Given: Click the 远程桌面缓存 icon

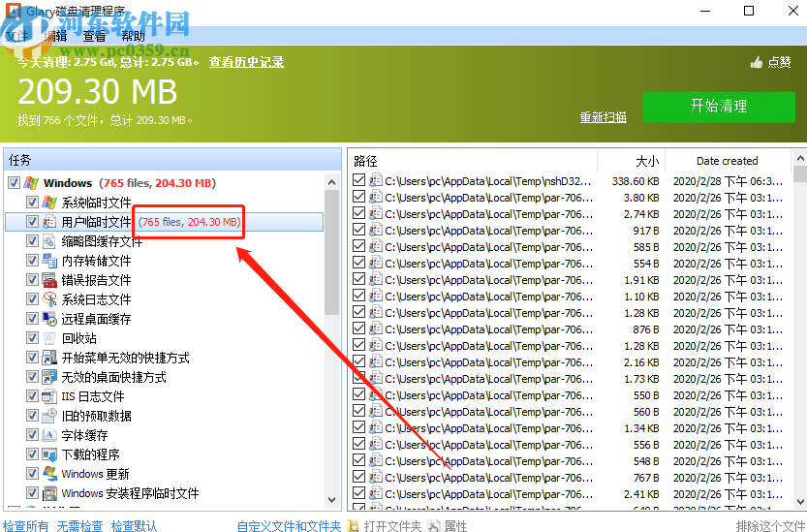Looking at the screenshot, I should tap(49, 319).
